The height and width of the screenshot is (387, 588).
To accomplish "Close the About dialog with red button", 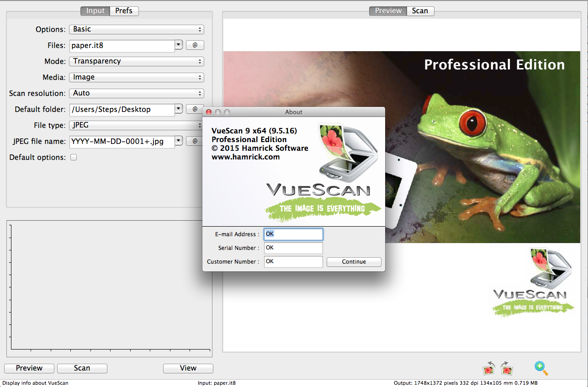I will pos(209,112).
